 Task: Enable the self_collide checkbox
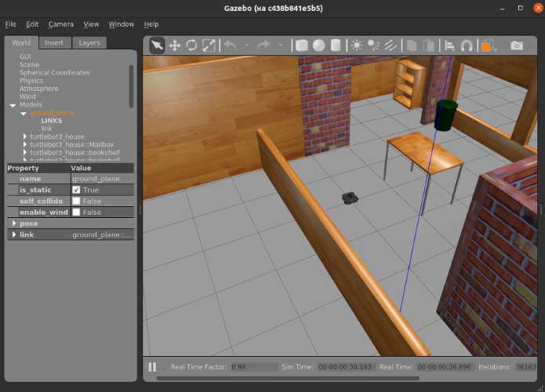tap(76, 201)
